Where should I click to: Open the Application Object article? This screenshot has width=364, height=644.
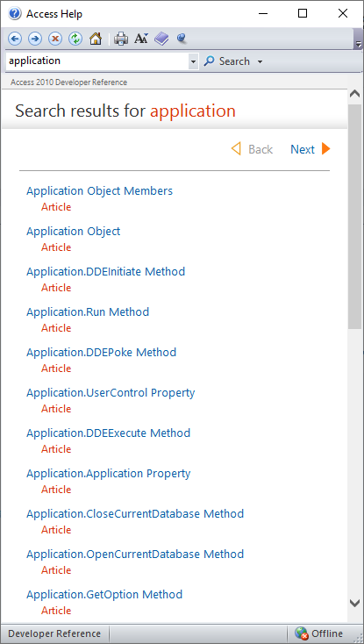pyautogui.click(x=74, y=232)
